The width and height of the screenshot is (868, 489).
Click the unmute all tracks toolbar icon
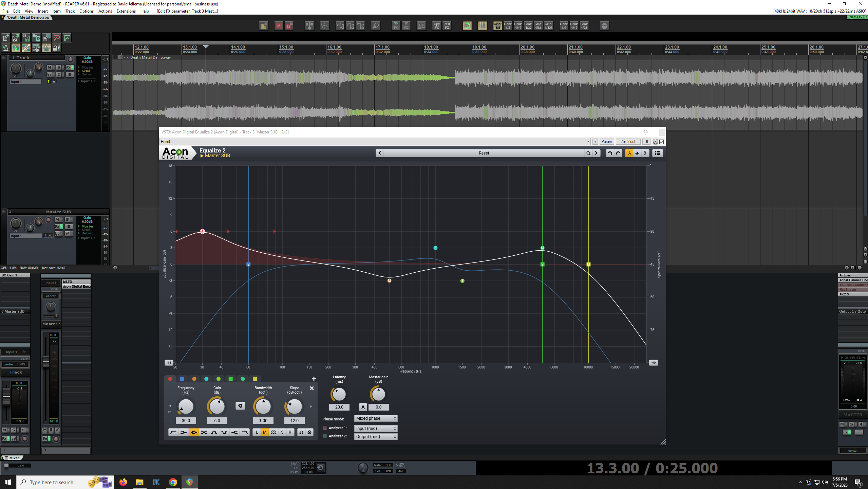coord(289,26)
